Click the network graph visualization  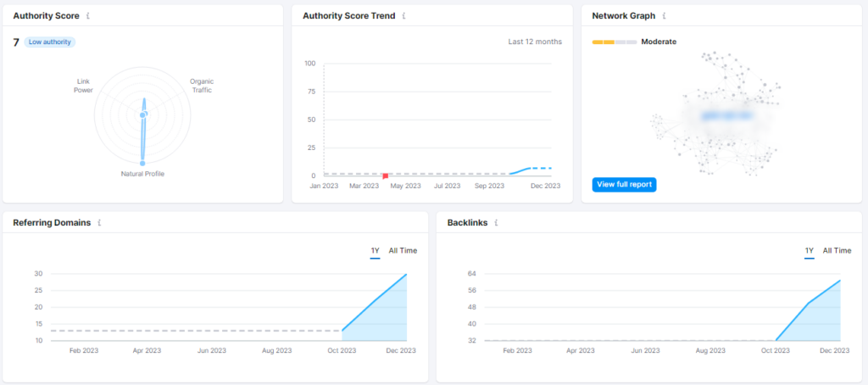(717, 114)
